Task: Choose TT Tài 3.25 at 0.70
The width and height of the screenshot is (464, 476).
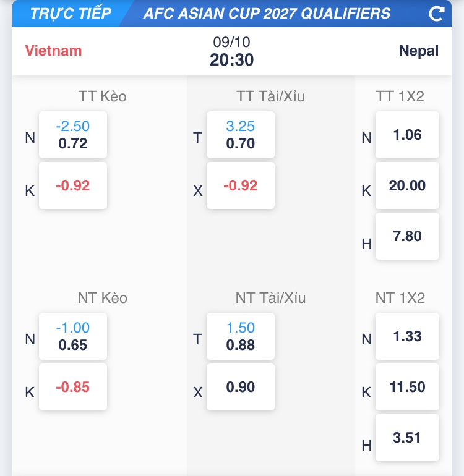Action: (241, 135)
